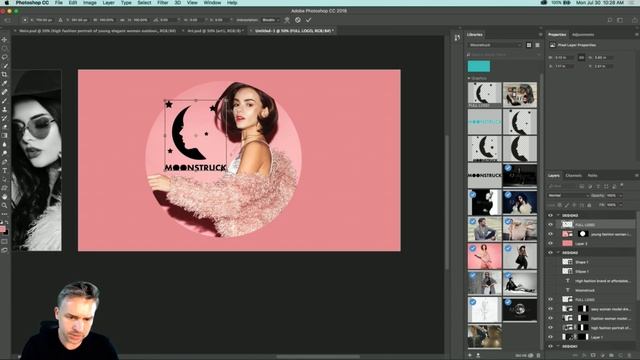This screenshot has width=640, height=360.
Task: Add a layer mask
Action: (593, 356)
